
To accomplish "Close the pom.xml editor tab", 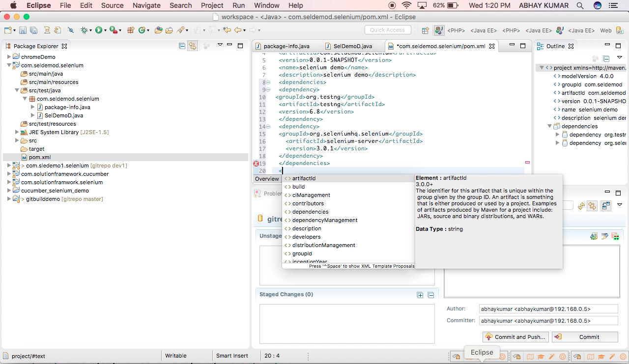I will [491, 46].
